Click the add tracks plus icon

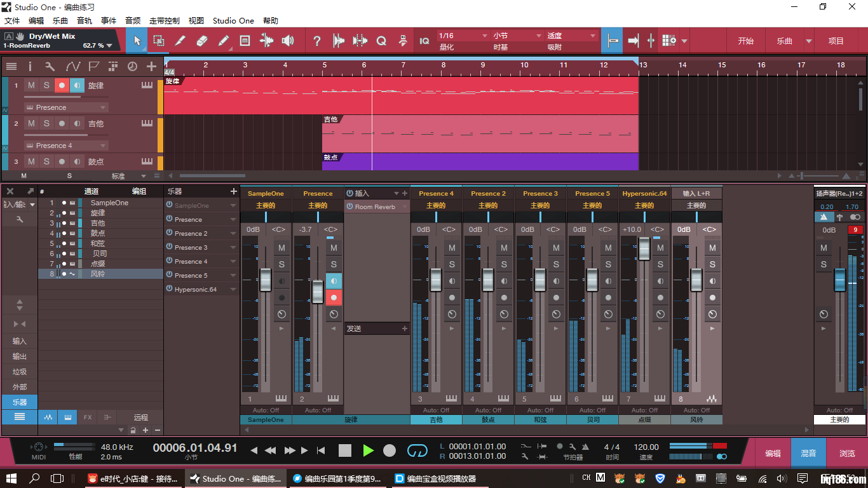click(x=151, y=66)
